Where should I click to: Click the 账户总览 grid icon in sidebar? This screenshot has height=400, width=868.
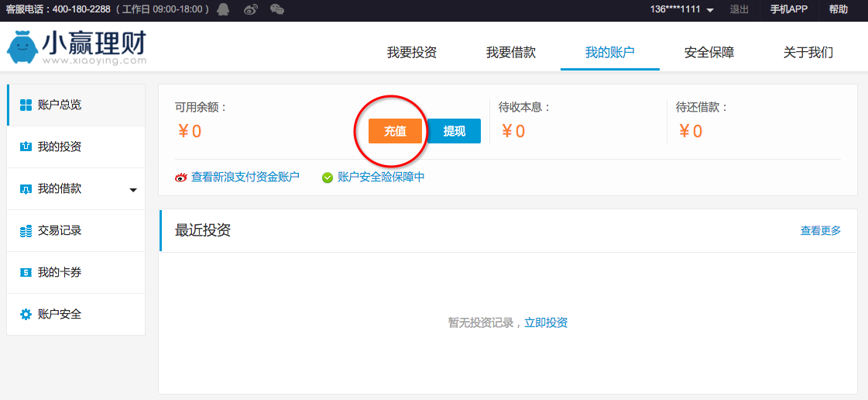[26, 105]
